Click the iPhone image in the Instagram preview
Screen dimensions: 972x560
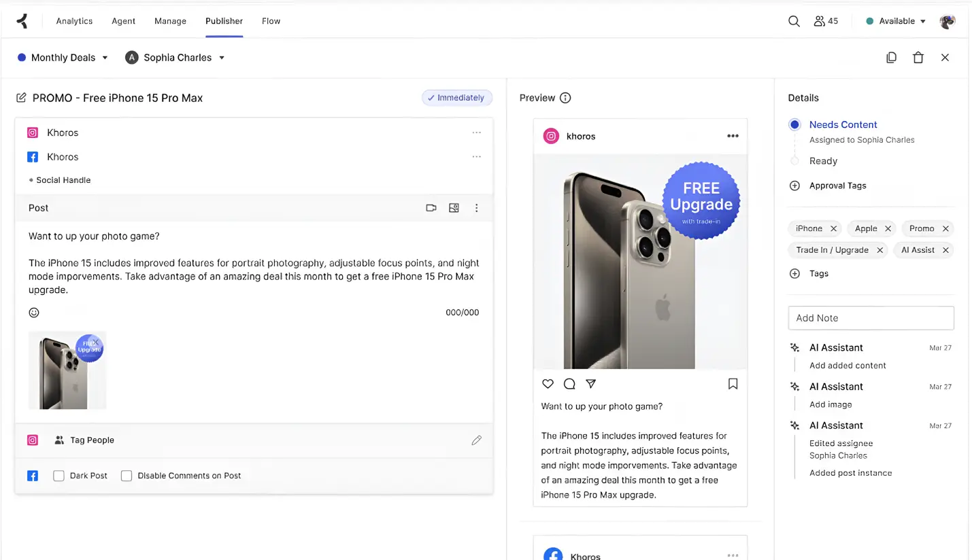point(640,262)
